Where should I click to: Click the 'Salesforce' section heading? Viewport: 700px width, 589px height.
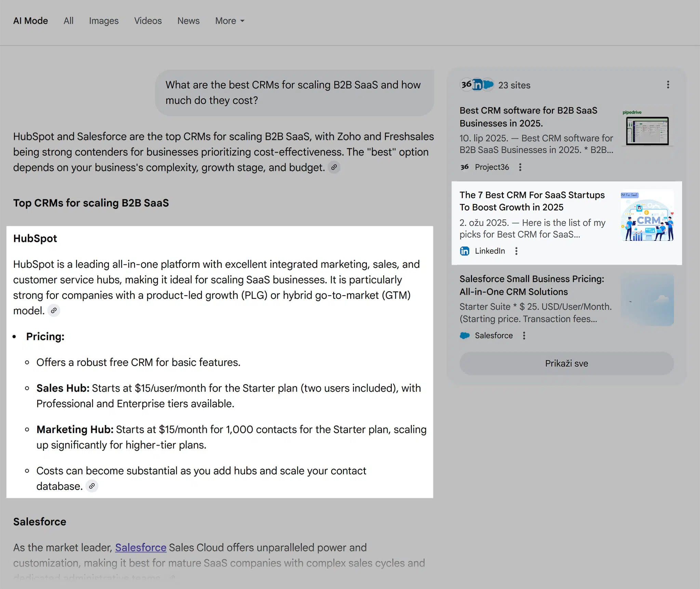coord(40,522)
